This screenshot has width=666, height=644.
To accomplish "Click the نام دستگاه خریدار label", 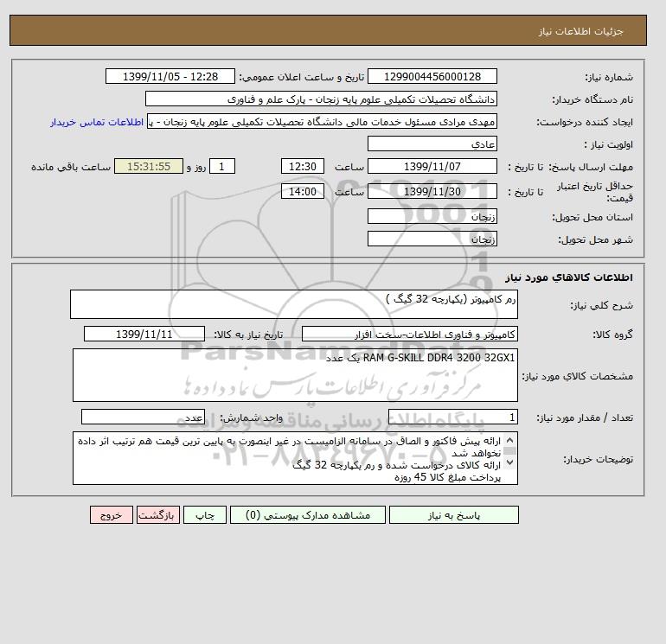I will tap(592, 99).
